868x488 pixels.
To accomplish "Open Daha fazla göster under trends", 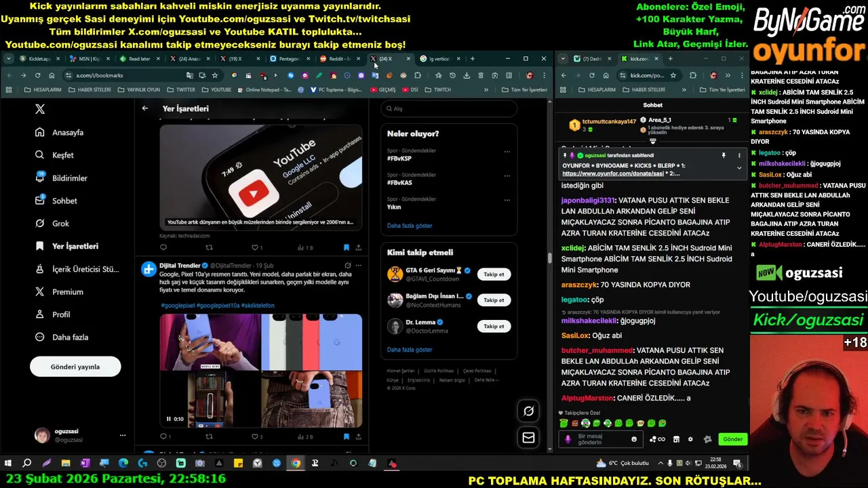I will coord(410,226).
